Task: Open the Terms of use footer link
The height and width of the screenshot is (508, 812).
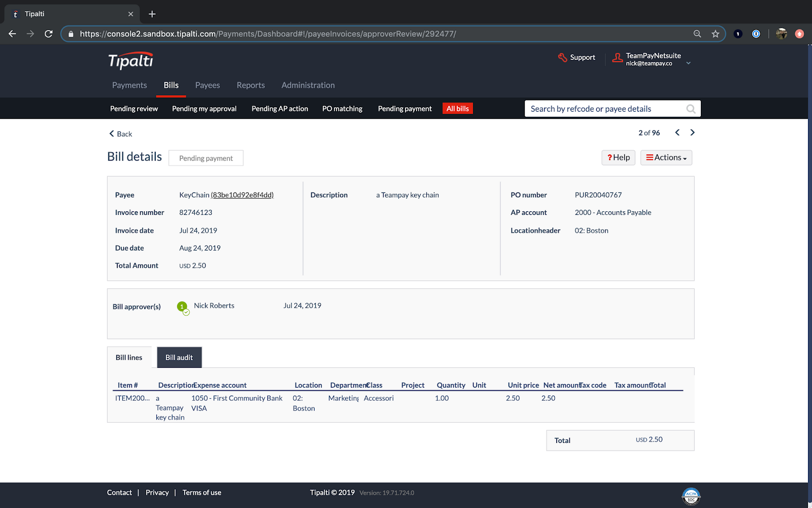Action: tap(202, 493)
